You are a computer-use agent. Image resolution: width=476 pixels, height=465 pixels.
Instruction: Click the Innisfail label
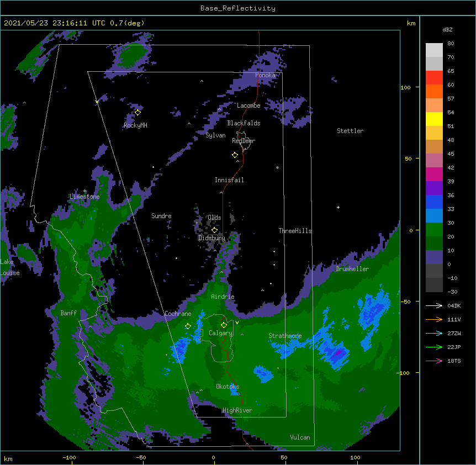229,180
